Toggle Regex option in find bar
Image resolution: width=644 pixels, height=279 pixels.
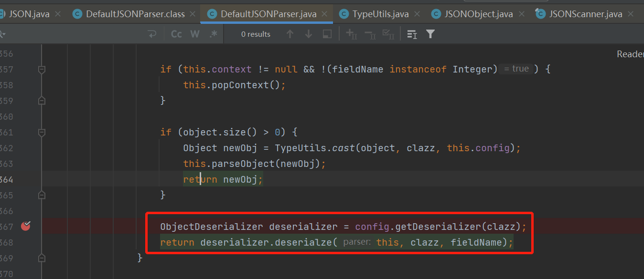[213, 34]
